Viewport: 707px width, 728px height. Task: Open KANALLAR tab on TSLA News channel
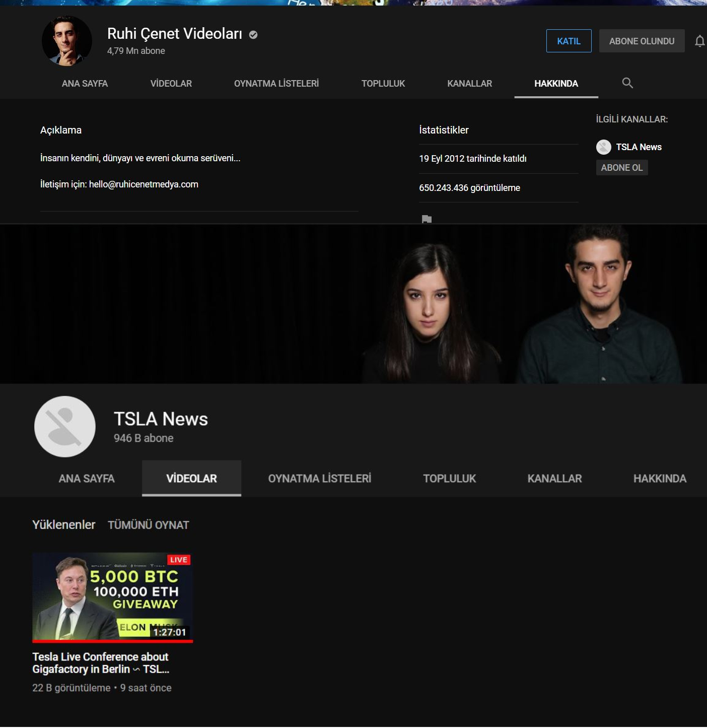(555, 479)
